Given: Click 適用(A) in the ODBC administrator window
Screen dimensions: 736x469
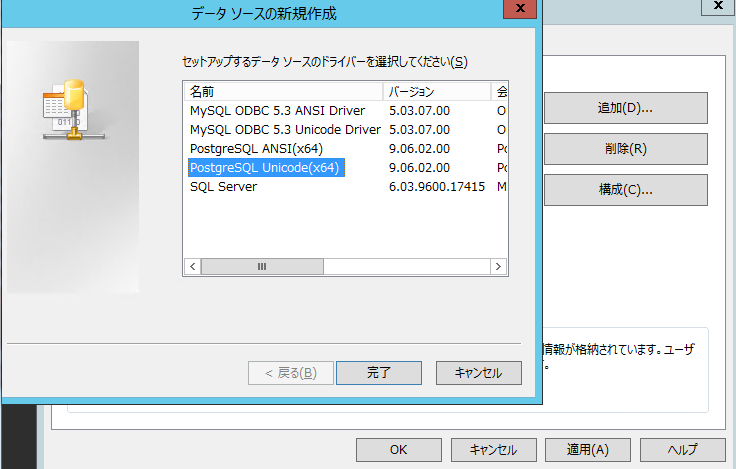Looking at the screenshot, I should tap(588, 450).
